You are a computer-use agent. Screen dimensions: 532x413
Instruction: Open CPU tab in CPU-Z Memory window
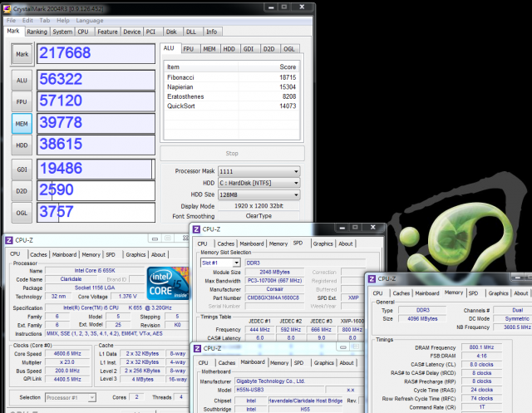click(377, 293)
